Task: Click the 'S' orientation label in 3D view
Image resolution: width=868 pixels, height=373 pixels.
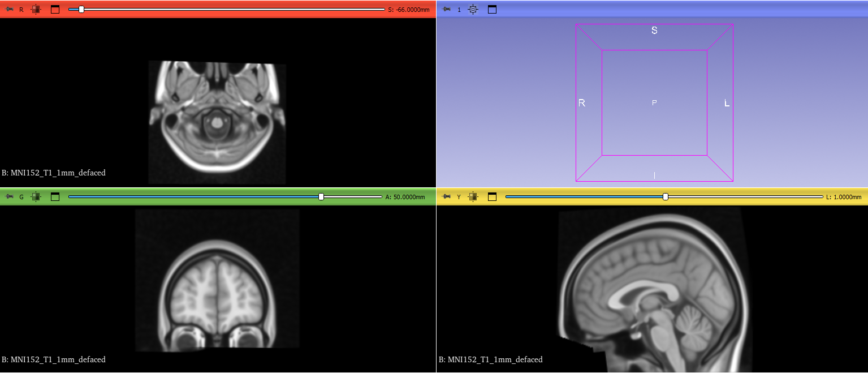Action: [654, 31]
